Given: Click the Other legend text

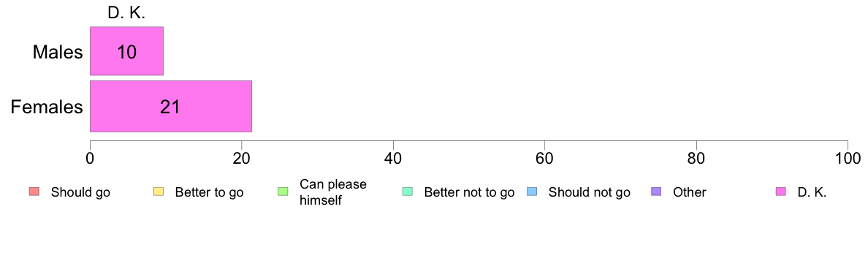Looking at the screenshot, I should (690, 193).
